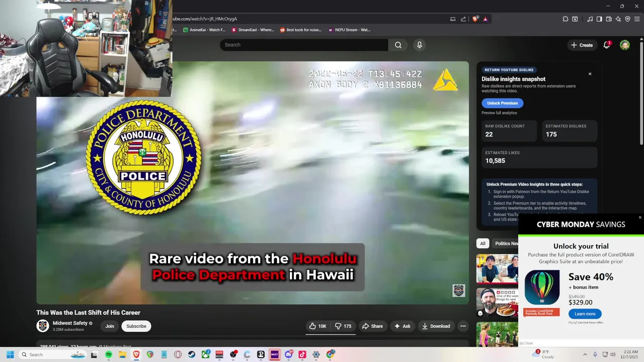Select the All filter chip
The image size is (644, 362).
coord(482,243)
